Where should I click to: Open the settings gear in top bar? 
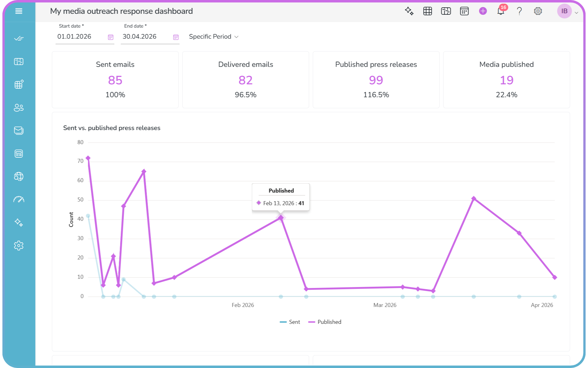pyautogui.click(x=538, y=11)
